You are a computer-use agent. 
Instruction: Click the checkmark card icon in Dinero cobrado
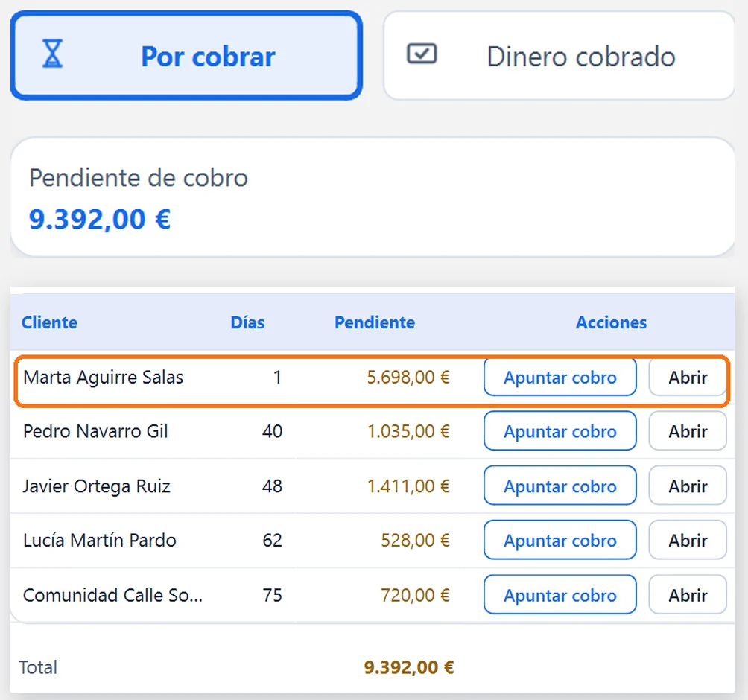point(422,54)
